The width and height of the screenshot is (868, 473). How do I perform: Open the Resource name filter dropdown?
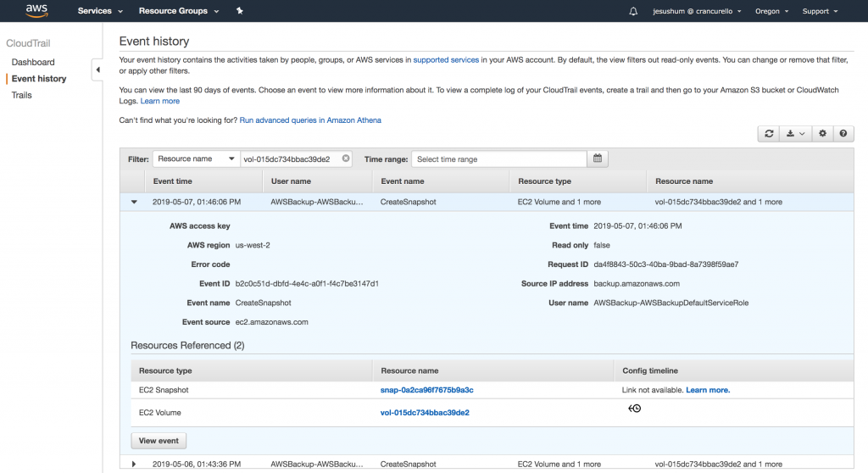click(197, 159)
